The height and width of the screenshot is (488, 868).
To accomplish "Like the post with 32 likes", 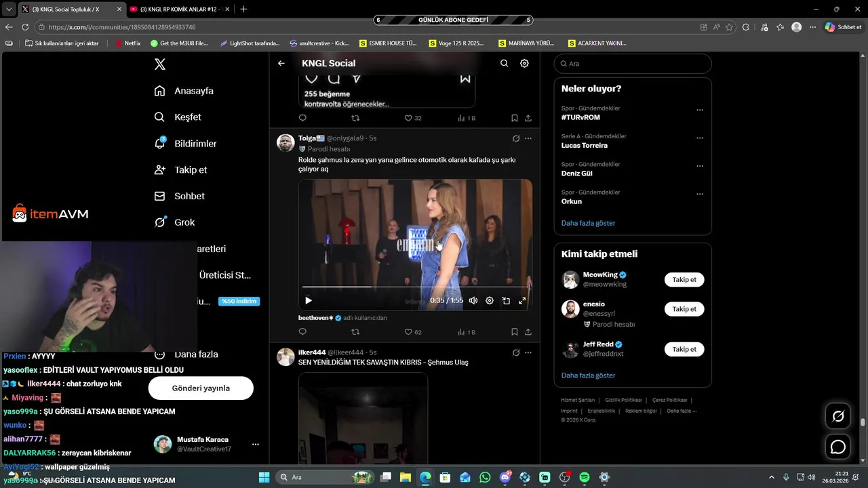I will pos(413,118).
